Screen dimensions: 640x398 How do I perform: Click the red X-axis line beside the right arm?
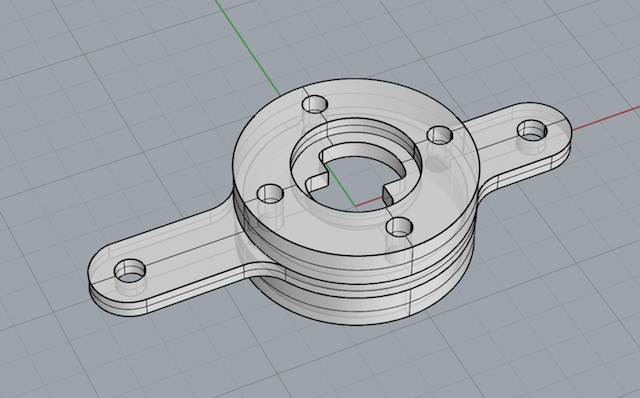[x=606, y=119]
